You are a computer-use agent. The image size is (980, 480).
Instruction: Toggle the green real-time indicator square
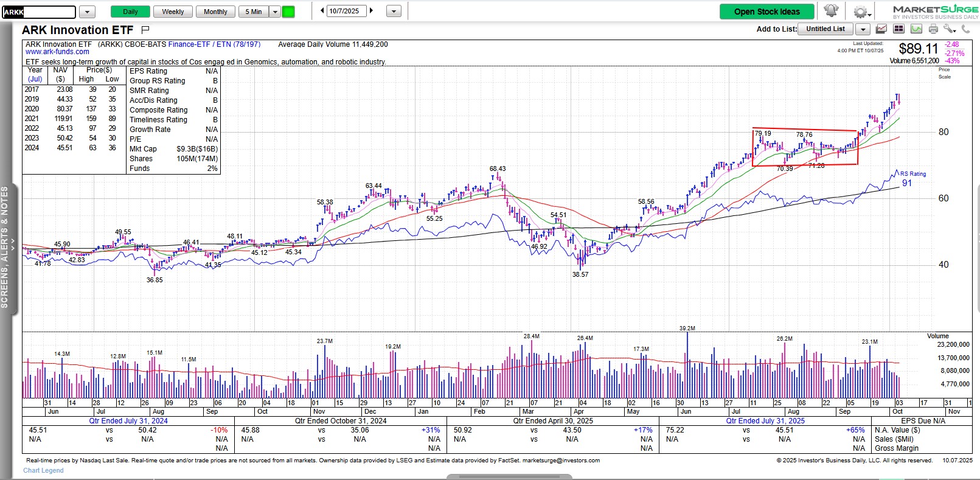click(288, 12)
